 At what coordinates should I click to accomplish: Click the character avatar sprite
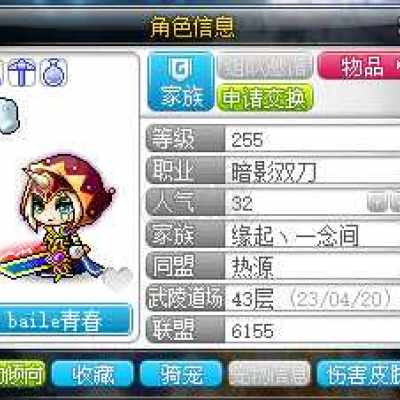pos(62,218)
